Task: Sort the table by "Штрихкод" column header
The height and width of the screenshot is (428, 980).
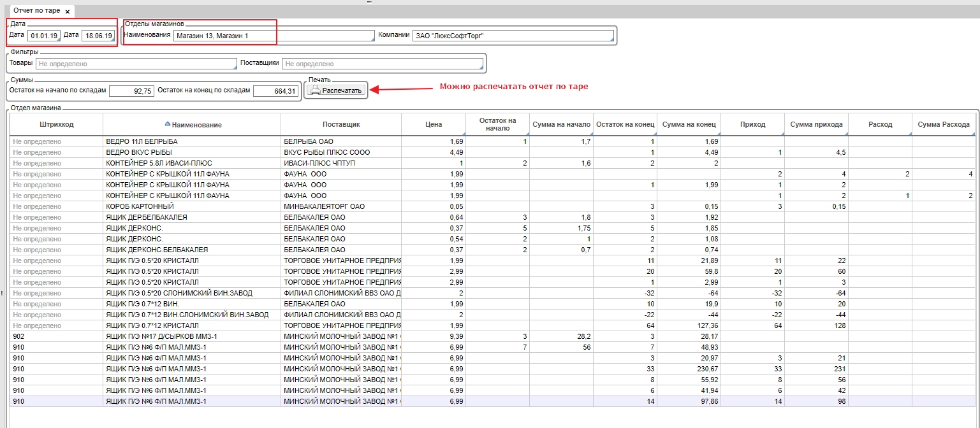Action: 56,124
